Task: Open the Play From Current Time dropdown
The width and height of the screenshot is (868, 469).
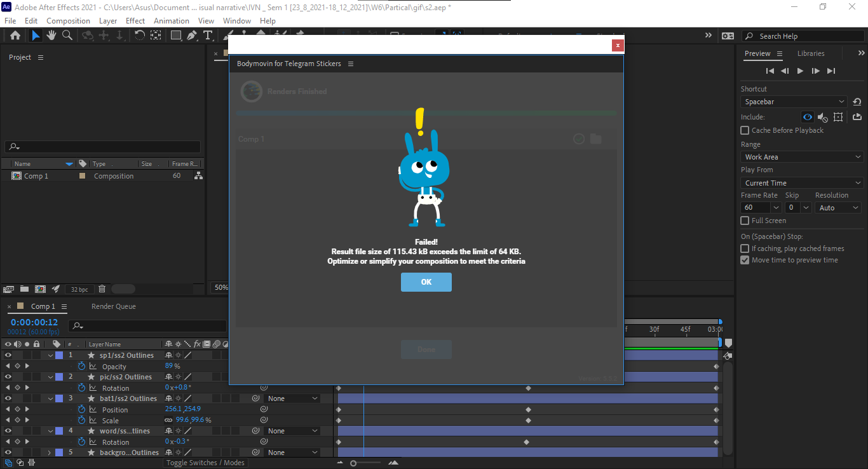Action: pos(802,183)
